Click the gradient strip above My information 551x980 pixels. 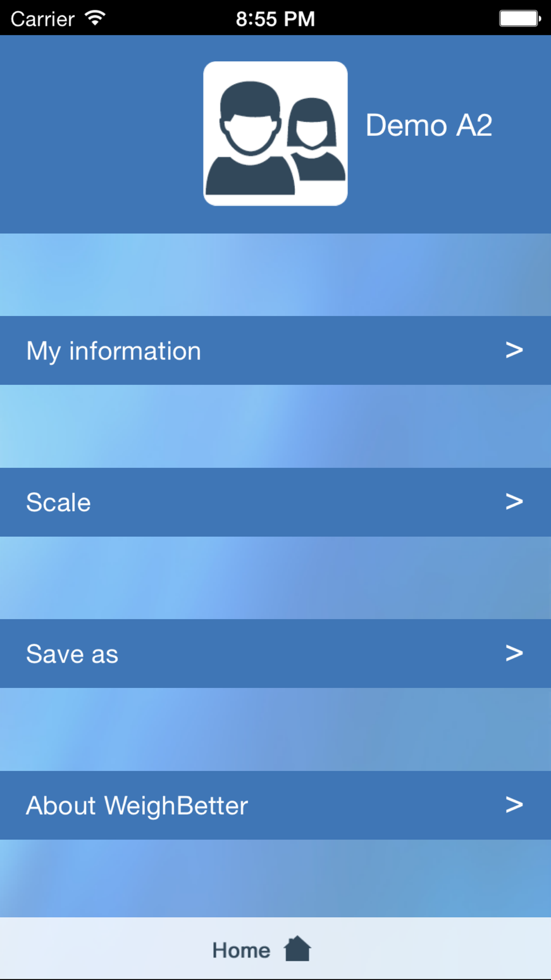(x=275, y=274)
